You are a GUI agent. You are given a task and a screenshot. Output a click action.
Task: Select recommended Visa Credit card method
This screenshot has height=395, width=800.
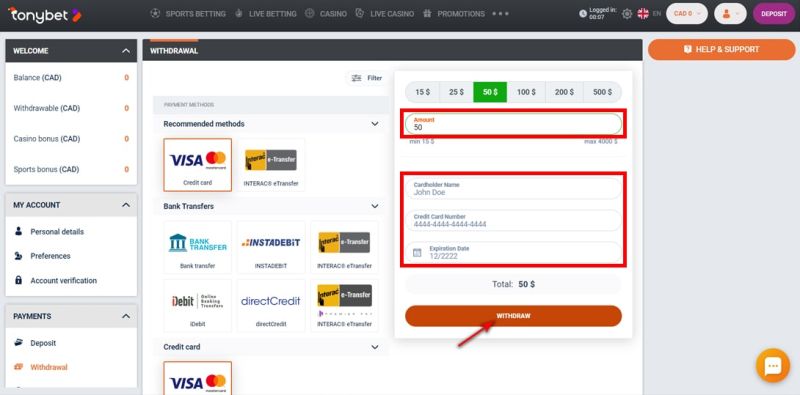pyautogui.click(x=197, y=165)
